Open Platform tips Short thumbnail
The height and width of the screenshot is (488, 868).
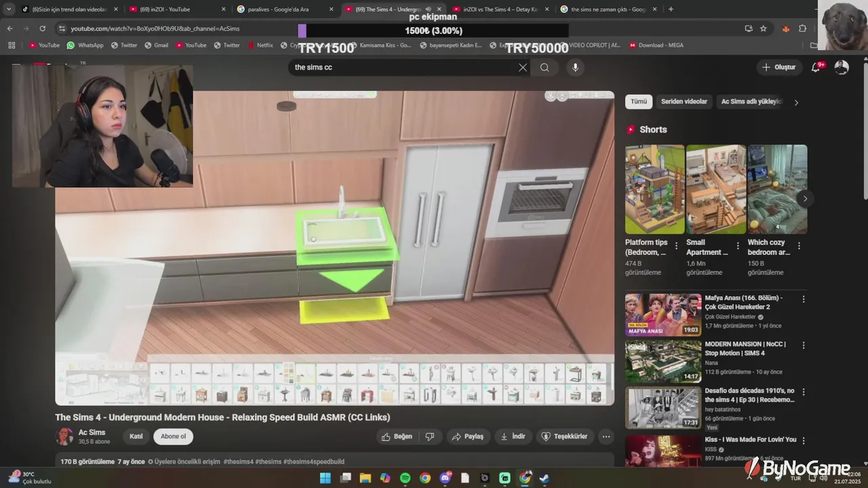coord(655,189)
